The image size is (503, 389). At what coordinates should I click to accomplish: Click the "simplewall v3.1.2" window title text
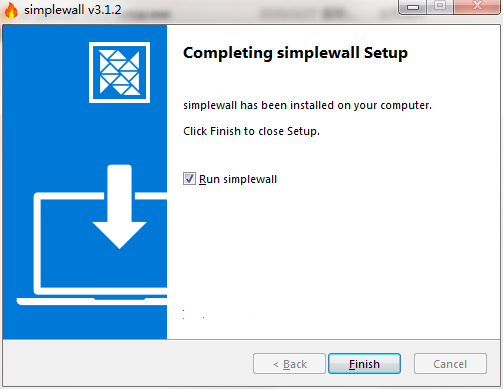73,10
